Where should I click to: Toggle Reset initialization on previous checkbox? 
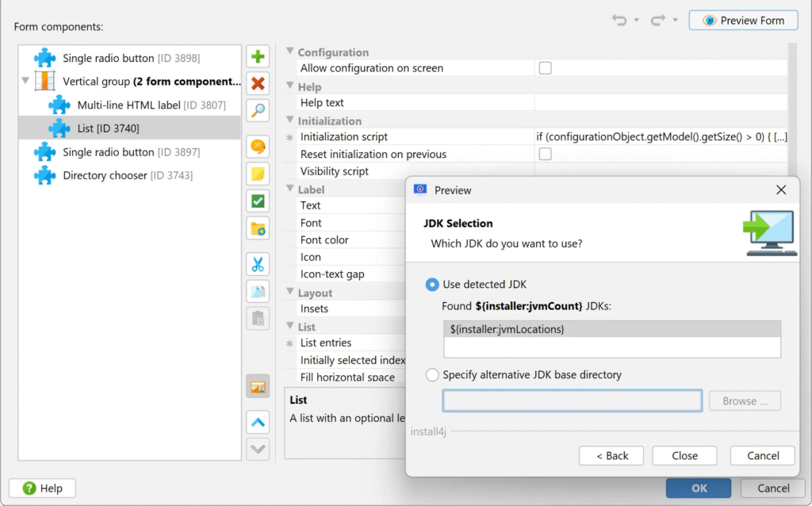[x=545, y=154]
